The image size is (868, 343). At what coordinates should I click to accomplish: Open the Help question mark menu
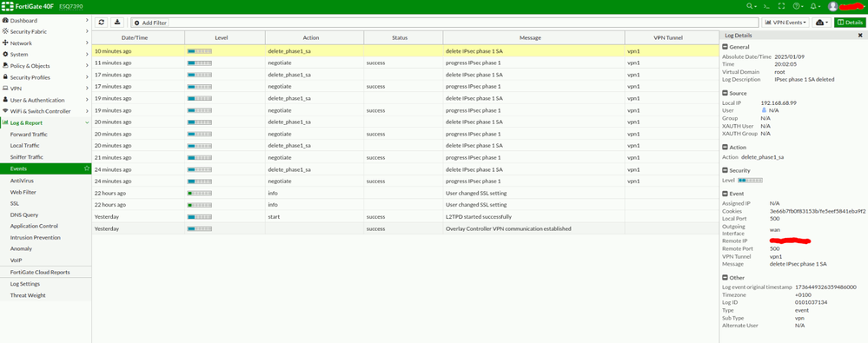tap(797, 6)
